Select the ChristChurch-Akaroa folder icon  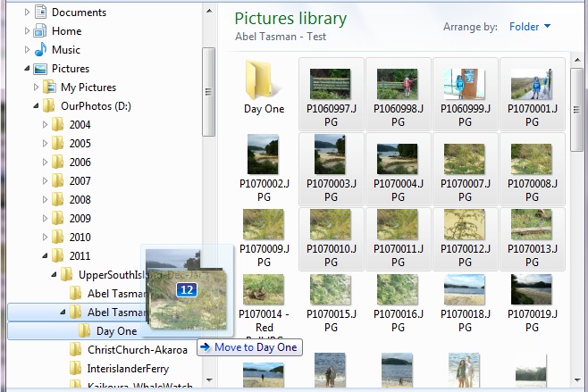point(75,350)
